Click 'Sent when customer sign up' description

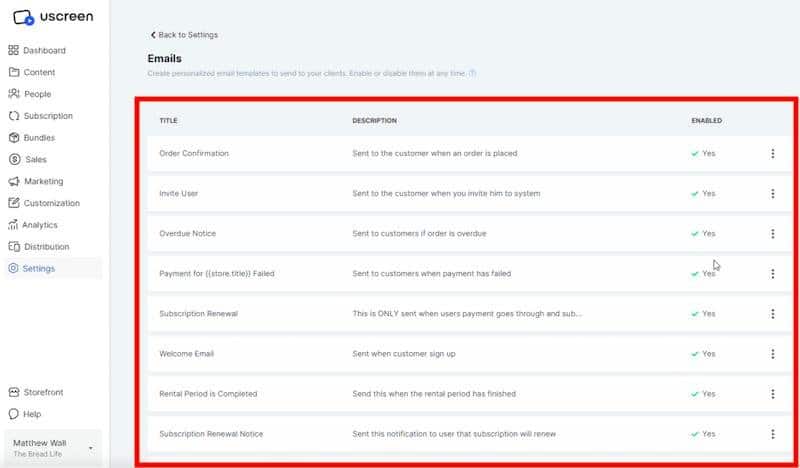(x=404, y=354)
